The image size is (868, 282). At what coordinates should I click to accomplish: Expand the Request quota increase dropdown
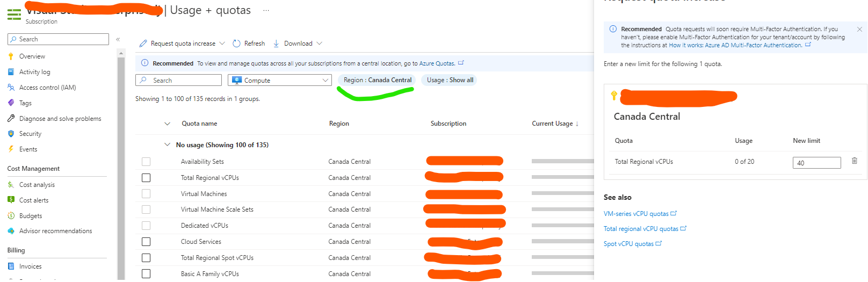(x=221, y=44)
